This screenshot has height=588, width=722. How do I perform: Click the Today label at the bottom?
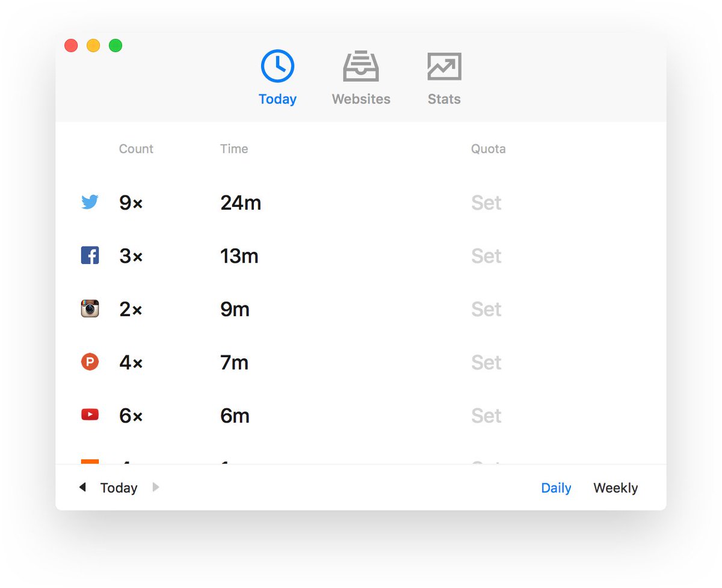(x=118, y=488)
